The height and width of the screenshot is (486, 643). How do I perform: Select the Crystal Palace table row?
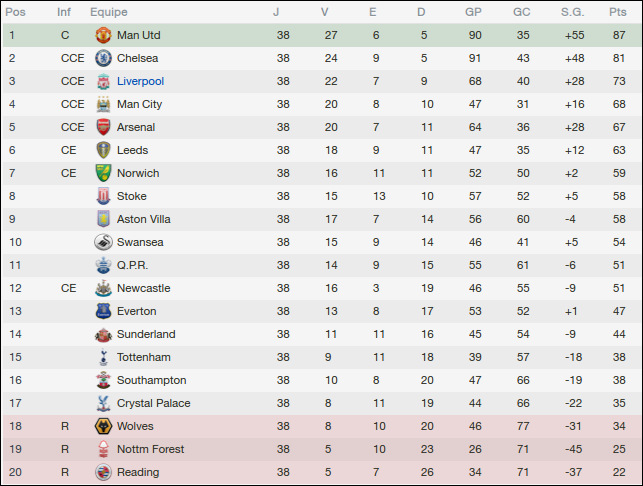click(321, 403)
